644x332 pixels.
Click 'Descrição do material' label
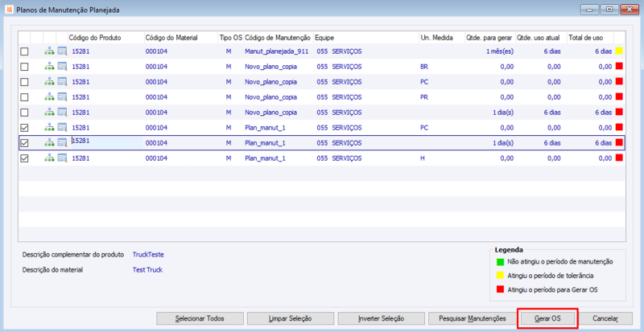click(52, 269)
